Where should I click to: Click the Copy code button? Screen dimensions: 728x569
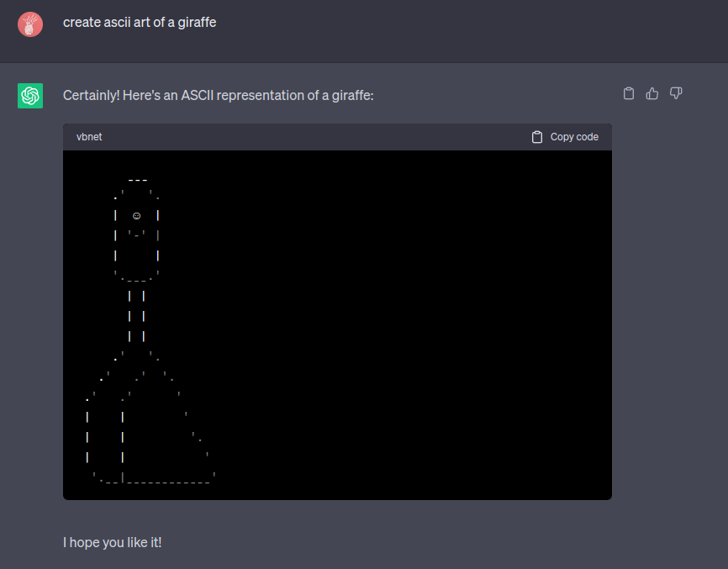(565, 137)
